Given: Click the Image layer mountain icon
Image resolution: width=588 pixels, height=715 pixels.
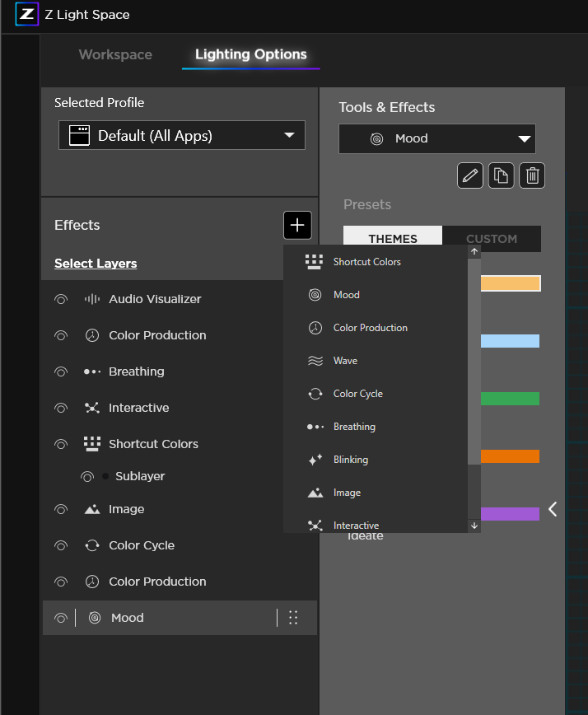Looking at the screenshot, I should click(x=92, y=509).
